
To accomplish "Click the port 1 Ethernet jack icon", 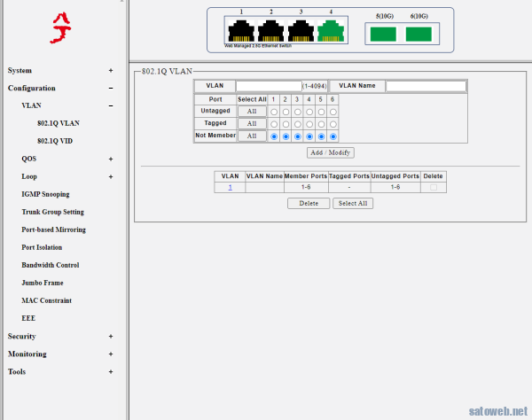I will [x=240, y=32].
